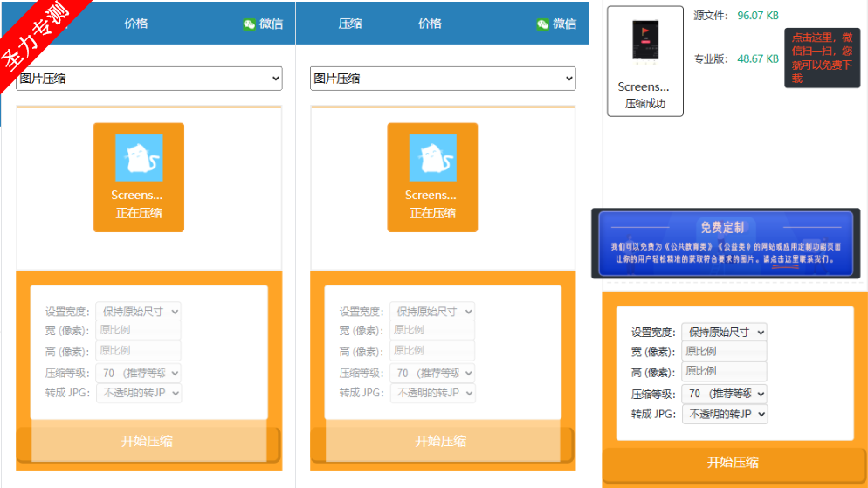
Task: Click the 源文件 96.07 KB size value
Action: 758,16
